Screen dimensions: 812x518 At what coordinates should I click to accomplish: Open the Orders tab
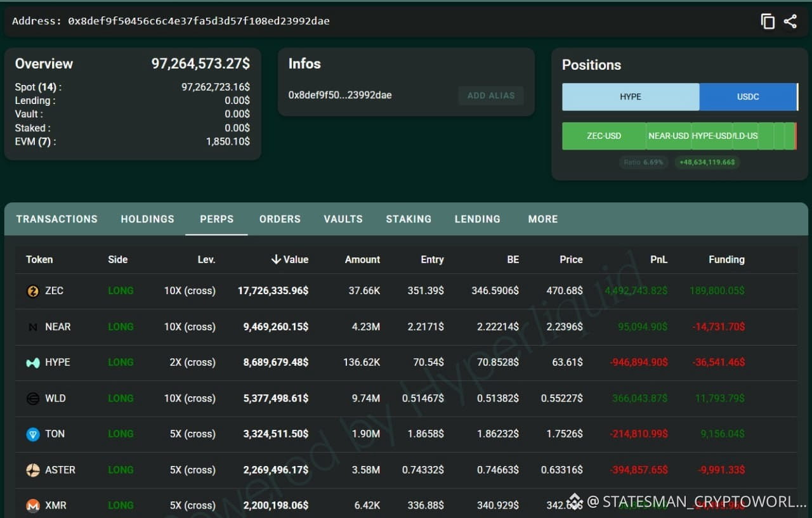(x=280, y=219)
